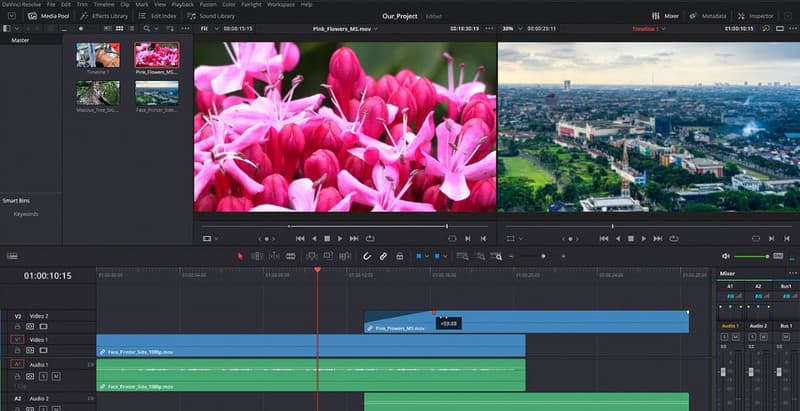Open the Edit Index panel

(x=157, y=16)
